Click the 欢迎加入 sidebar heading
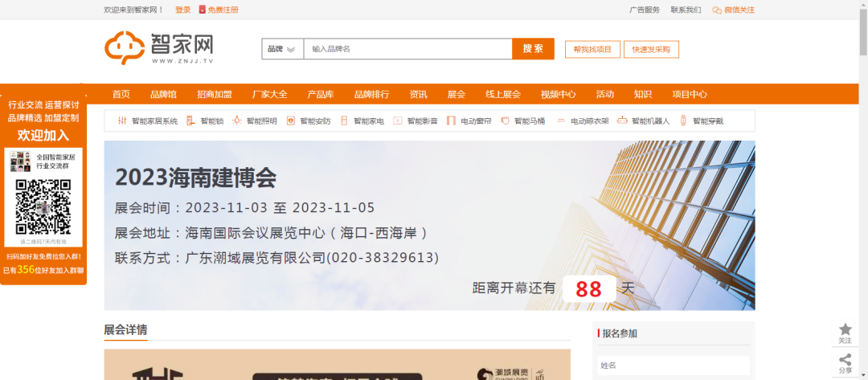Image resolution: width=868 pixels, height=380 pixels. (x=43, y=135)
